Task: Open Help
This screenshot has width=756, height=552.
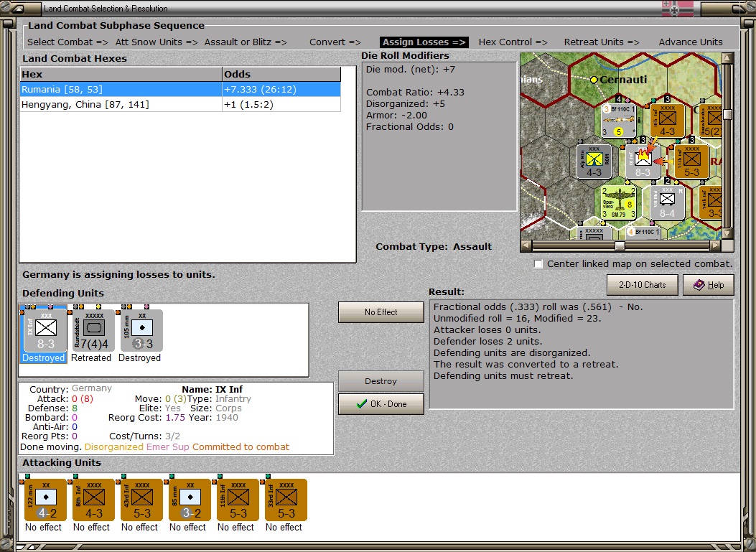Action: [709, 285]
